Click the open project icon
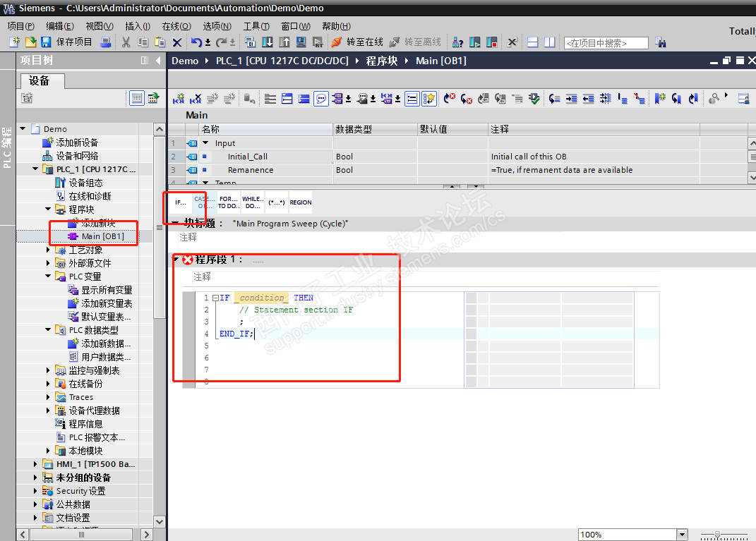 pyautogui.click(x=30, y=42)
